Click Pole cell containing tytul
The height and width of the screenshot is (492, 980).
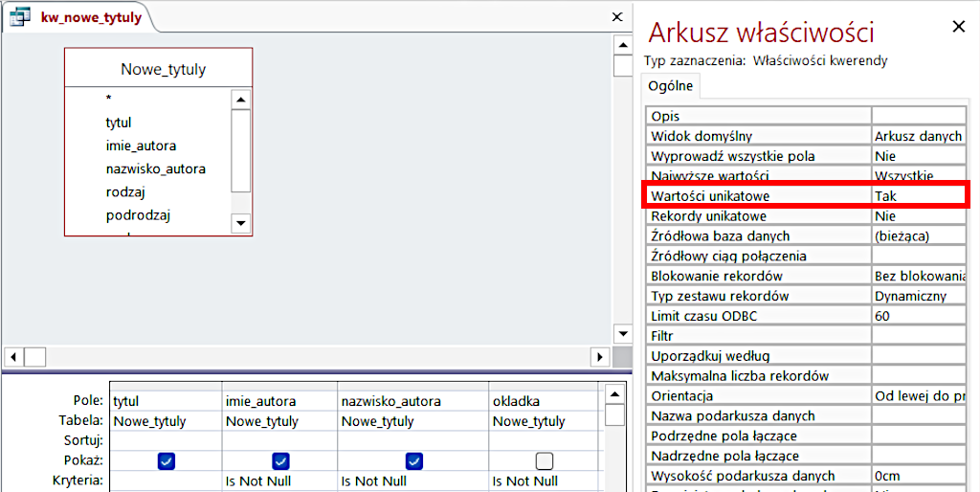[x=166, y=401]
